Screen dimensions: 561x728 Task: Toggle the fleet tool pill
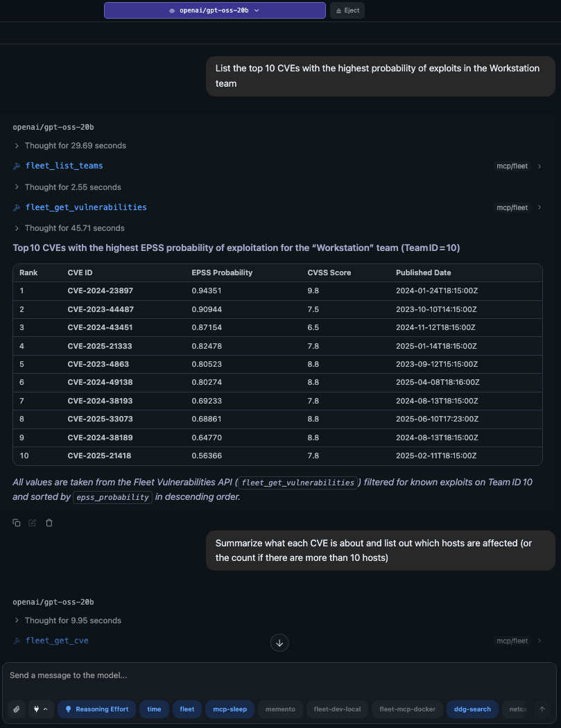pos(187,709)
